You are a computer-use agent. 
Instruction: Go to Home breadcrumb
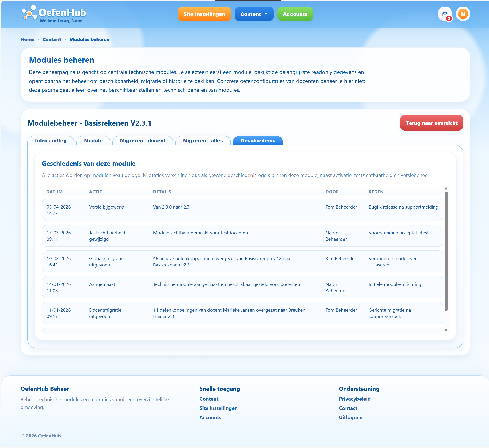click(x=27, y=39)
